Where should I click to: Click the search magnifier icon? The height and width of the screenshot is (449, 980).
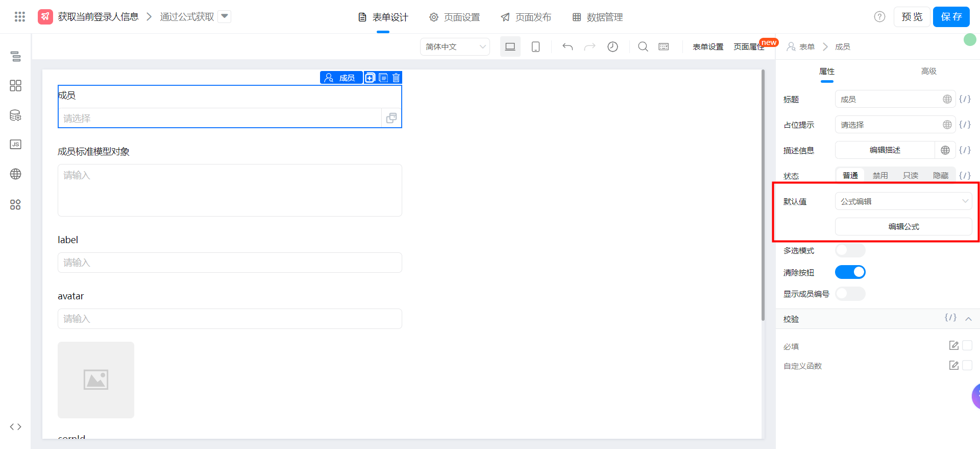pyautogui.click(x=643, y=46)
